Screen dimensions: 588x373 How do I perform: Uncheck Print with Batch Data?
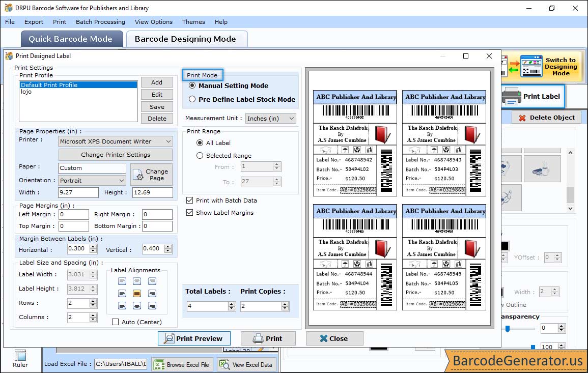tap(190, 200)
